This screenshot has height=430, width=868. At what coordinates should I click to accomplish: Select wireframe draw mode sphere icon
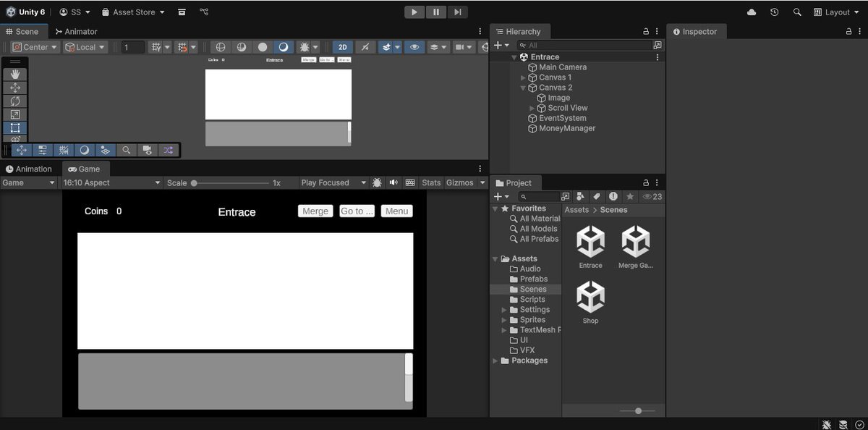pos(221,47)
